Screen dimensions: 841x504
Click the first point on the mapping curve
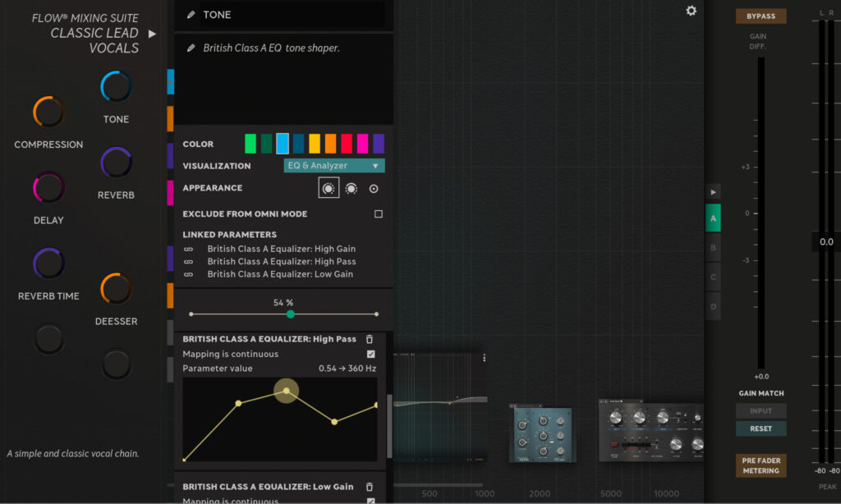pos(185,460)
